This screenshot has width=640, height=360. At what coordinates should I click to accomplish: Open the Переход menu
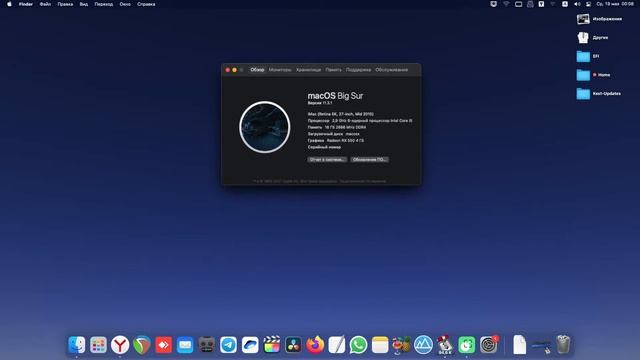point(104,4)
